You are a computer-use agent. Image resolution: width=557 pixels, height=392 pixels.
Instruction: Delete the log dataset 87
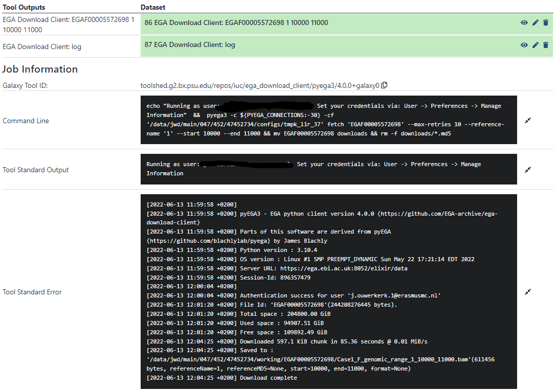(x=546, y=45)
